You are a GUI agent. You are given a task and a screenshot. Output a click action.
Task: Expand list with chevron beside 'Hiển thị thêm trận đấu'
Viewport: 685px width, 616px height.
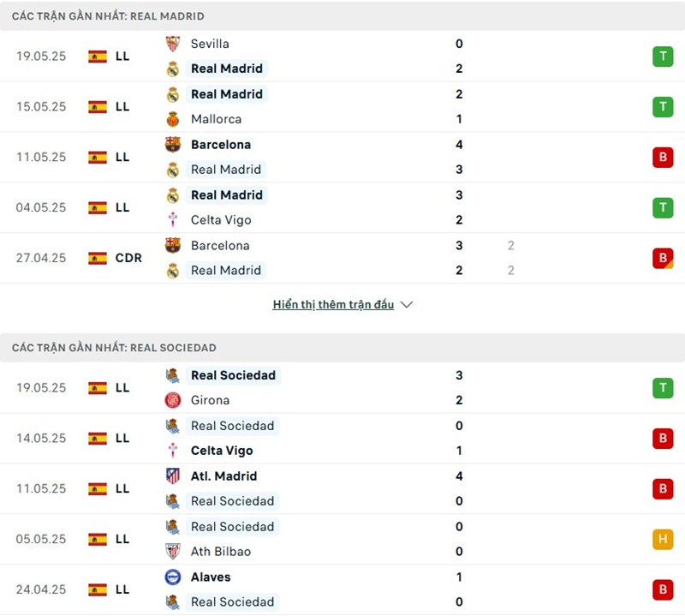click(x=407, y=305)
